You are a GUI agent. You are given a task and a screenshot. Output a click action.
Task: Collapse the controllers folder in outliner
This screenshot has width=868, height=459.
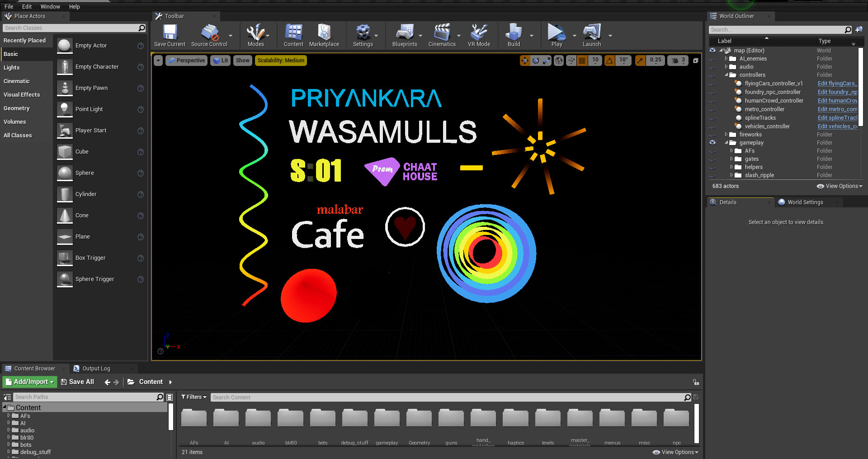(x=726, y=75)
